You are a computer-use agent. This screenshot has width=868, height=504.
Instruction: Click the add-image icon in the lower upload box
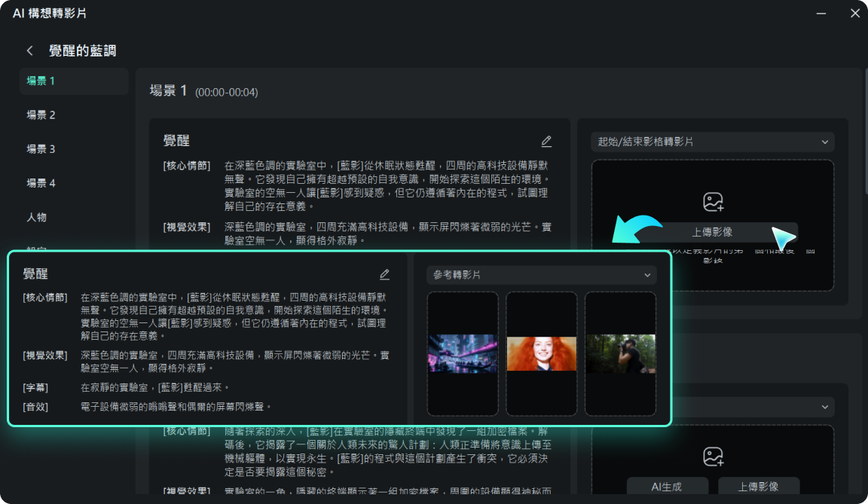click(713, 457)
